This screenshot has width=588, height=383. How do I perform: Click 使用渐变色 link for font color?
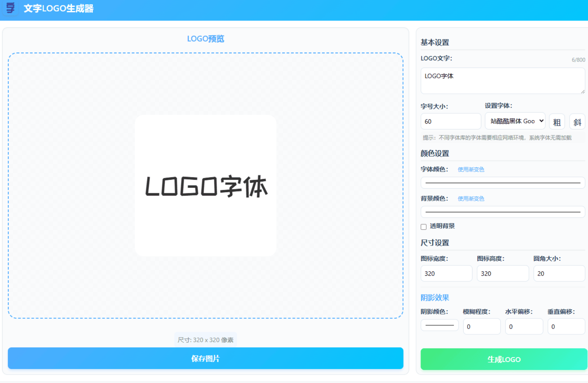(x=471, y=169)
